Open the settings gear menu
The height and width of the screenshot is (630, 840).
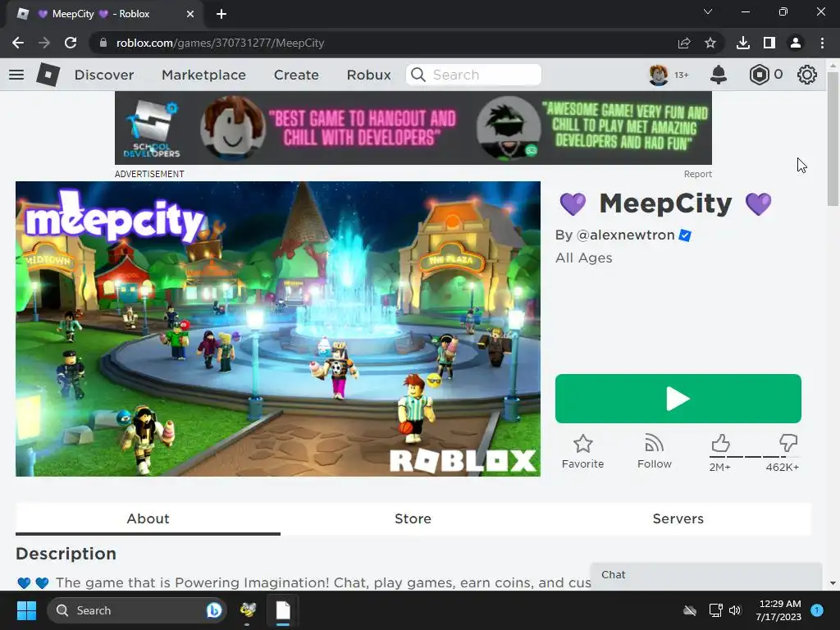coord(807,75)
